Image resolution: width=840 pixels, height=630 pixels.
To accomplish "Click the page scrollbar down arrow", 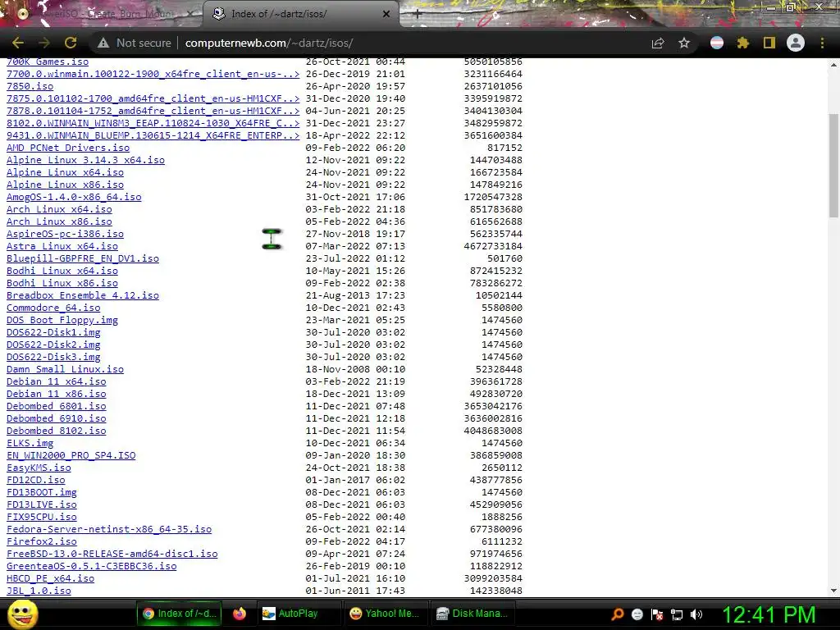I will click(833, 591).
